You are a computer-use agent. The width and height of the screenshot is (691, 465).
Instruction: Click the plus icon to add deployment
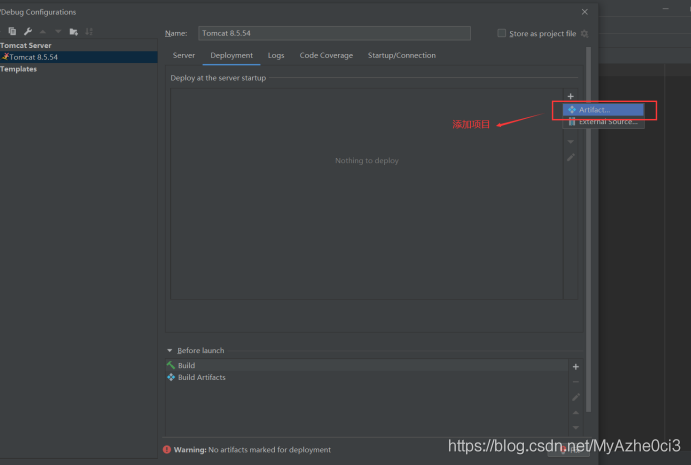(570, 96)
